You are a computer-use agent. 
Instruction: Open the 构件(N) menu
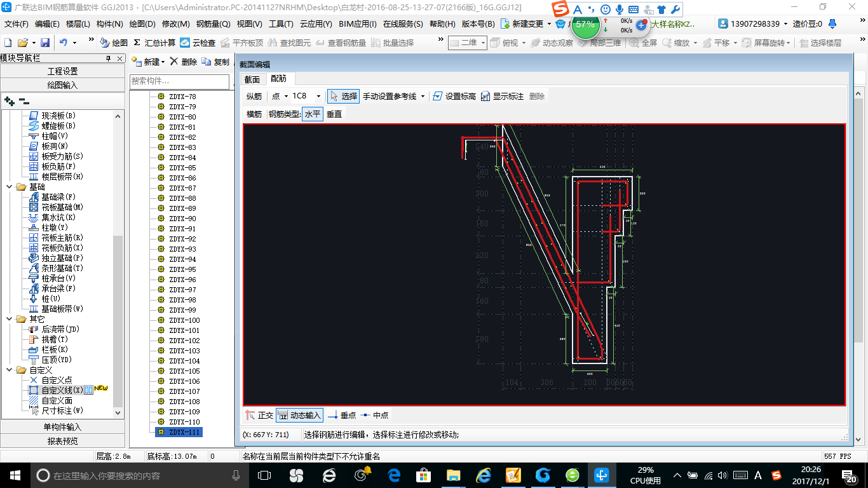click(x=109, y=24)
